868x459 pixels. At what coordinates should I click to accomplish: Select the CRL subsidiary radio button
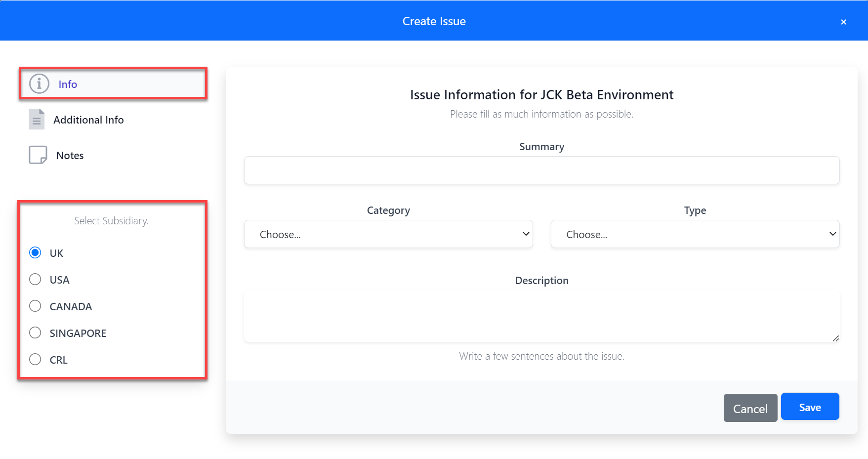pos(35,360)
